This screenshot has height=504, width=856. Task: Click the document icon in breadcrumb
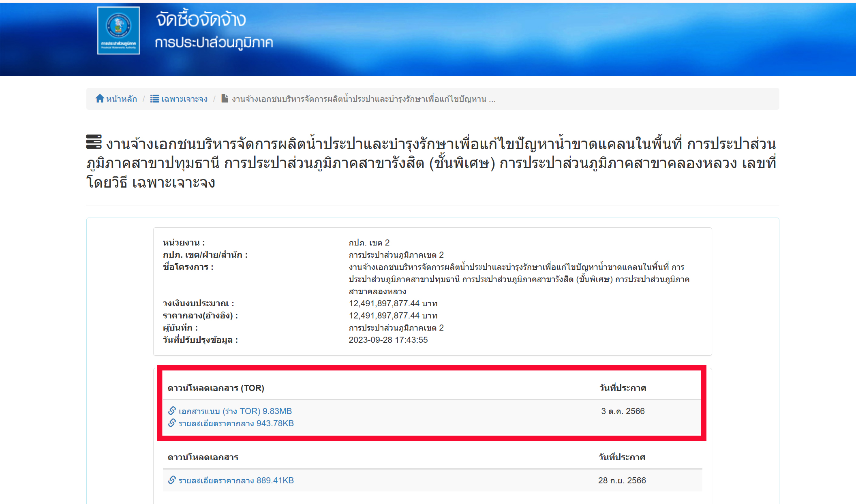pos(225,98)
